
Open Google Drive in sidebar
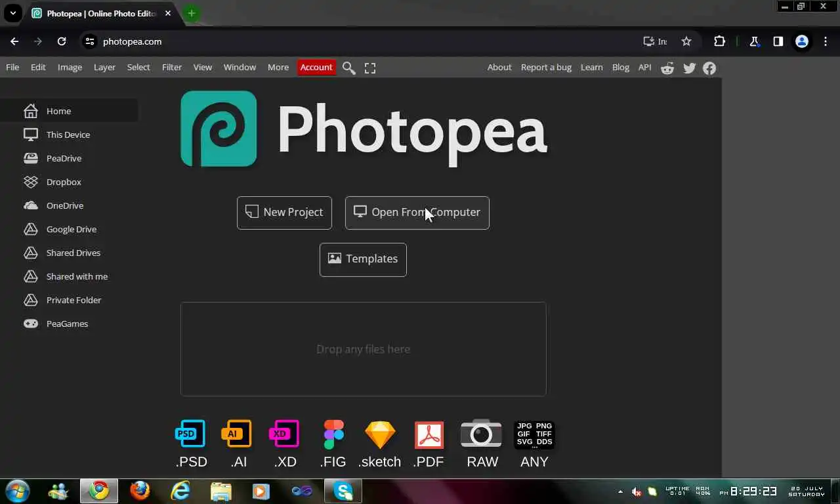pyautogui.click(x=69, y=229)
